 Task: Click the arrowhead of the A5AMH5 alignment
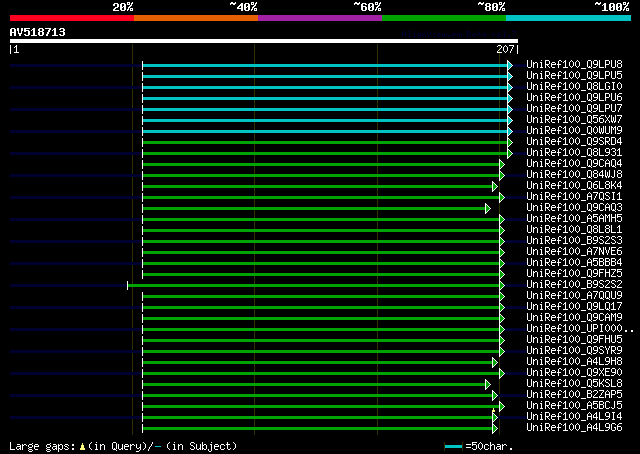502,220
